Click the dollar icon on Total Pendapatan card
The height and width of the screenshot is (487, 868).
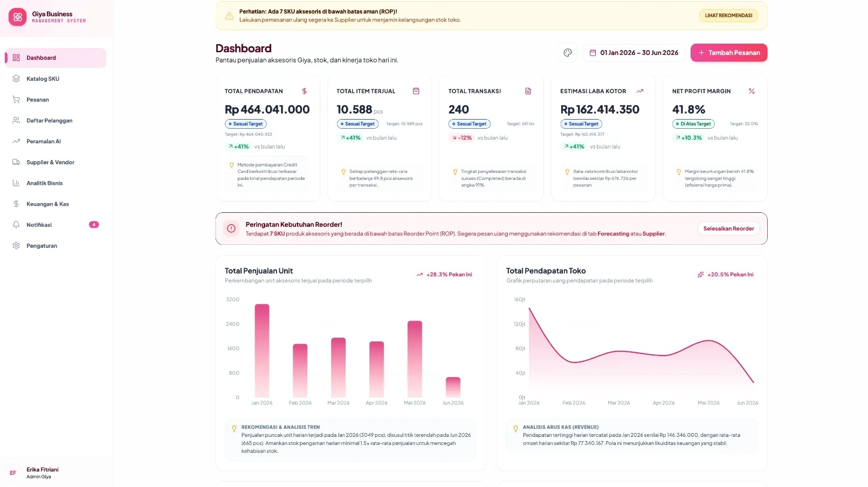pos(305,91)
